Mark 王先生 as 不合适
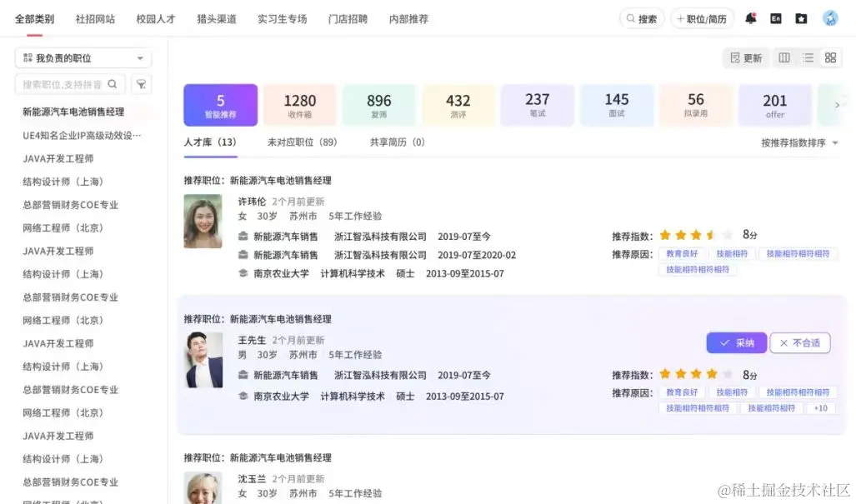Screen dimensions: 856x504 [800, 342]
